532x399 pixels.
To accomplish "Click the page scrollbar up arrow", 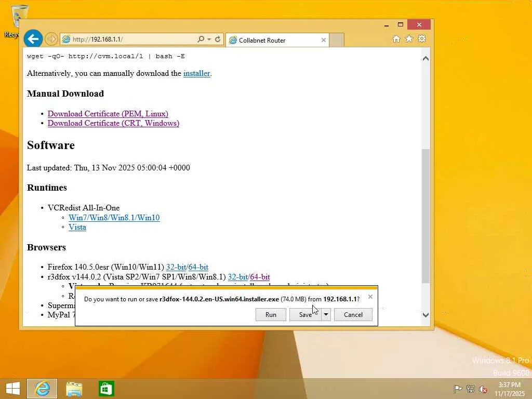I will click(x=425, y=58).
